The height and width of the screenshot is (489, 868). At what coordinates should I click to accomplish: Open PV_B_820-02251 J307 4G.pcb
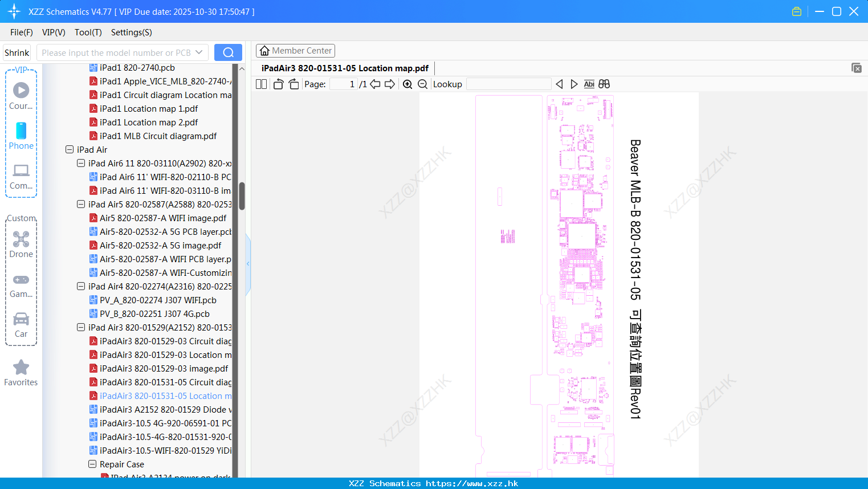click(x=154, y=314)
